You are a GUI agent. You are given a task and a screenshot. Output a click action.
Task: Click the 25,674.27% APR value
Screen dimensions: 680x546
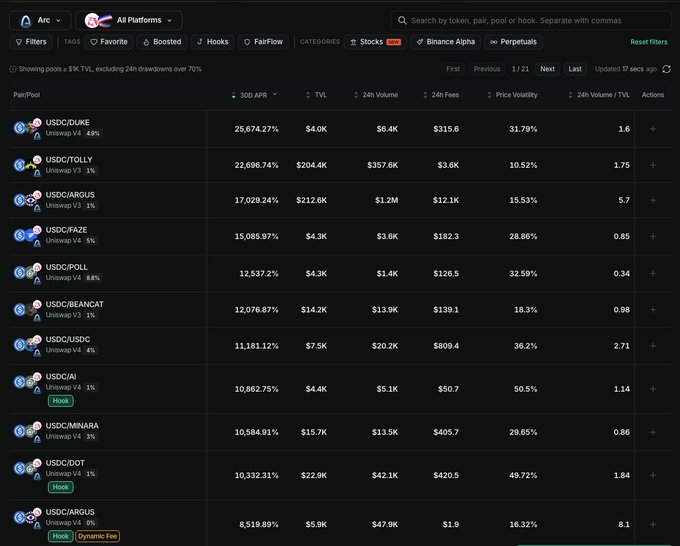pos(256,129)
